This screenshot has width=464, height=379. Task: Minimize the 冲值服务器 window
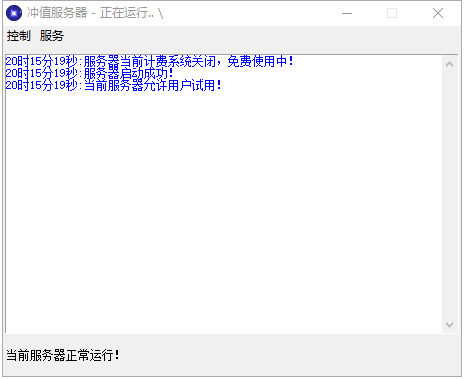(x=347, y=13)
